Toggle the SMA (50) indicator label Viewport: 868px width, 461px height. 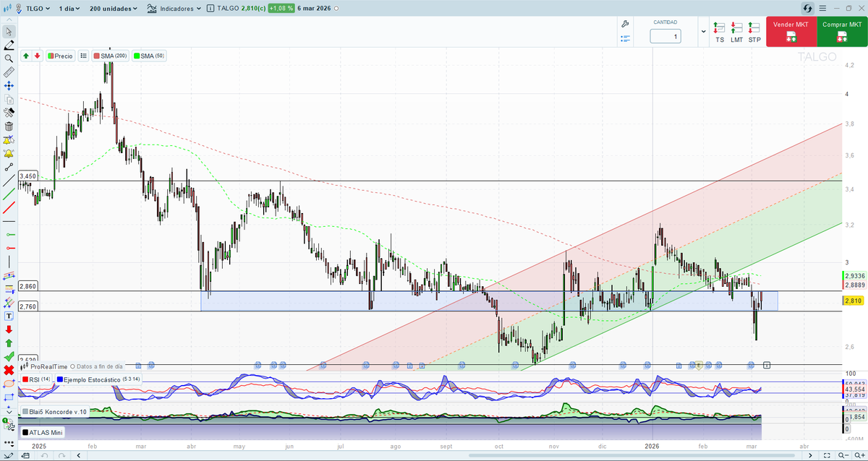(x=150, y=56)
